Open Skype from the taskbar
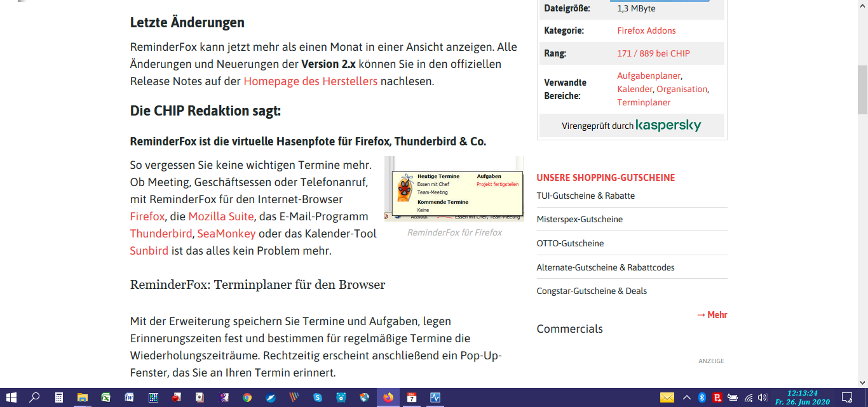This screenshot has height=407, width=868. 318,397
